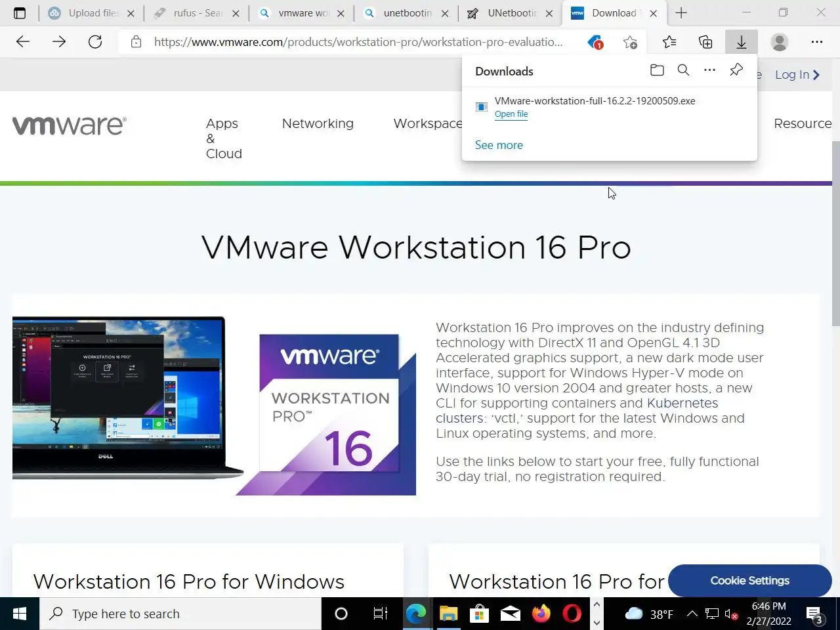The height and width of the screenshot is (630, 840).
Task: Pin the Downloads panel
Action: tap(736, 70)
